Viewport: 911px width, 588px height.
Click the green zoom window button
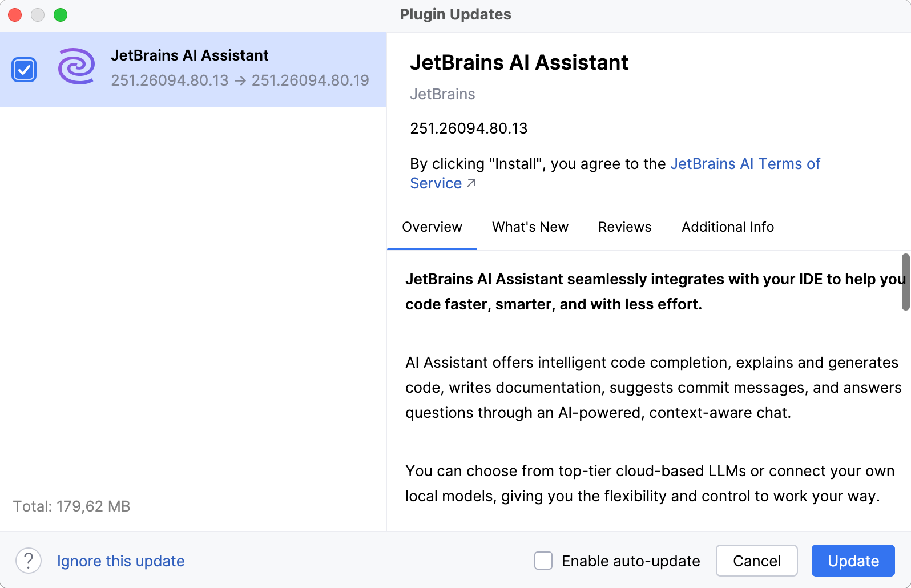point(61,15)
